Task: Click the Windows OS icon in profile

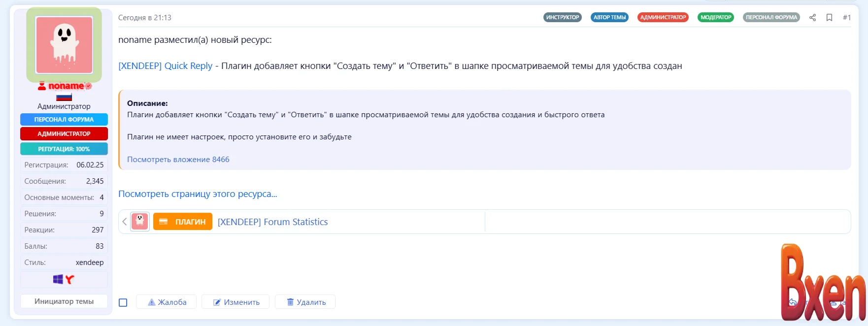Action: pos(58,279)
